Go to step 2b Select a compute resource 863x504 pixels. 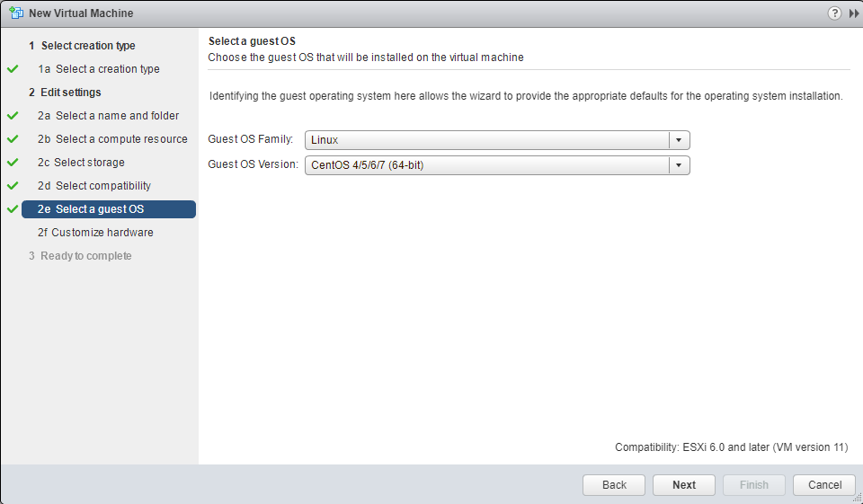pyautogui.click(x=112, y=138)
